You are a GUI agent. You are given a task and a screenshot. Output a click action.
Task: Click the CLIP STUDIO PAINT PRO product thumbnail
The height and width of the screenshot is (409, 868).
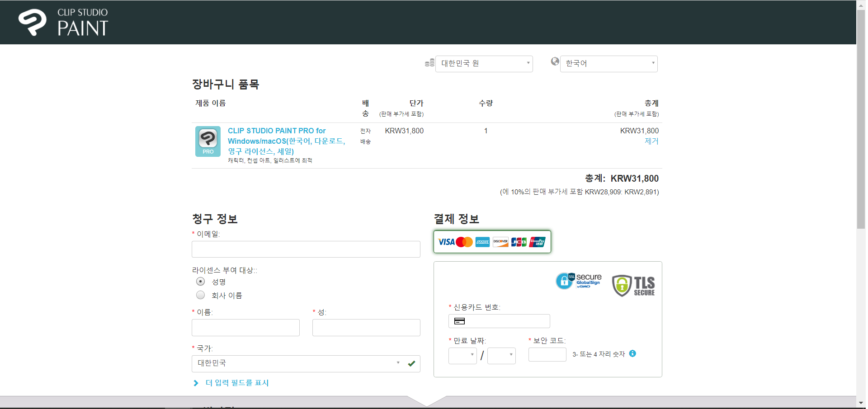(x=208, y=141)
